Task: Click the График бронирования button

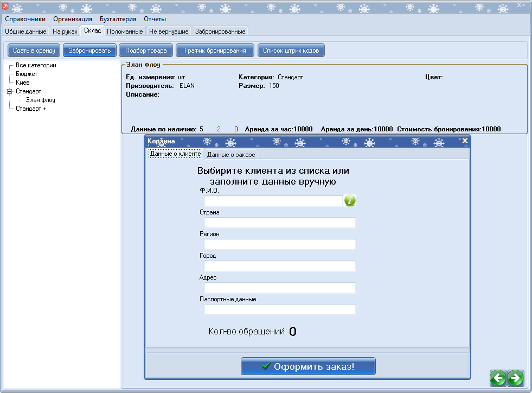Action: pyautogui.click(x=215, y=50)
